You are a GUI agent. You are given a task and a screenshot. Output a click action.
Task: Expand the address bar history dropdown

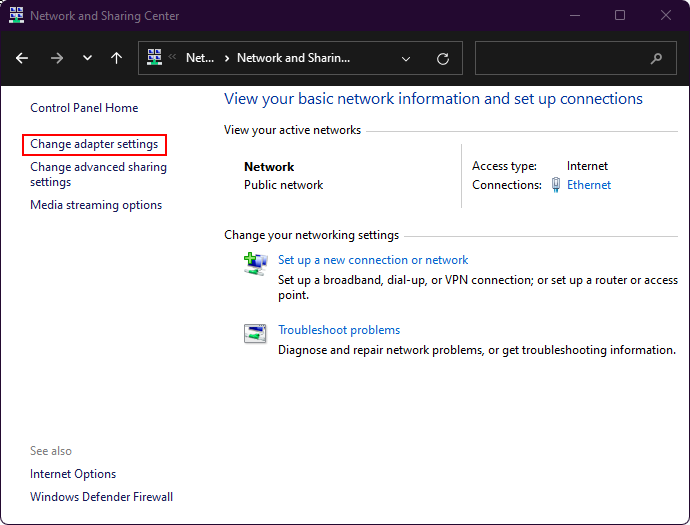click(x=406, y=58)
